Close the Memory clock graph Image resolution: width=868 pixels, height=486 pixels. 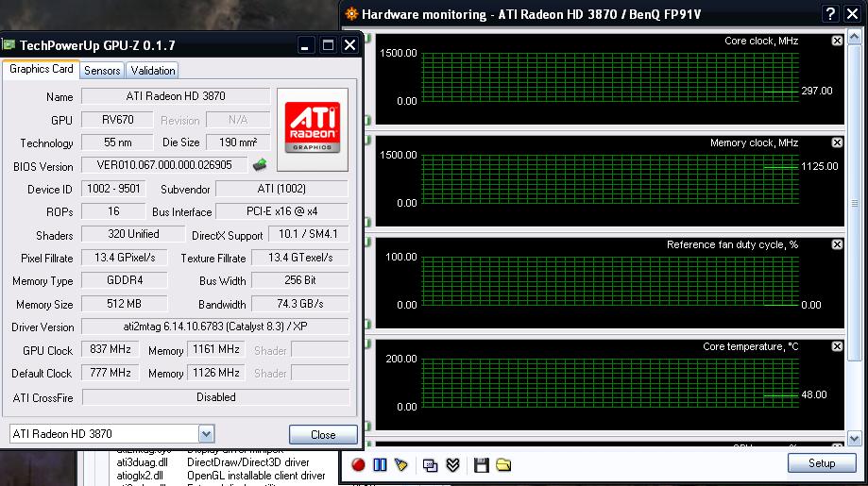coord(837,142)
